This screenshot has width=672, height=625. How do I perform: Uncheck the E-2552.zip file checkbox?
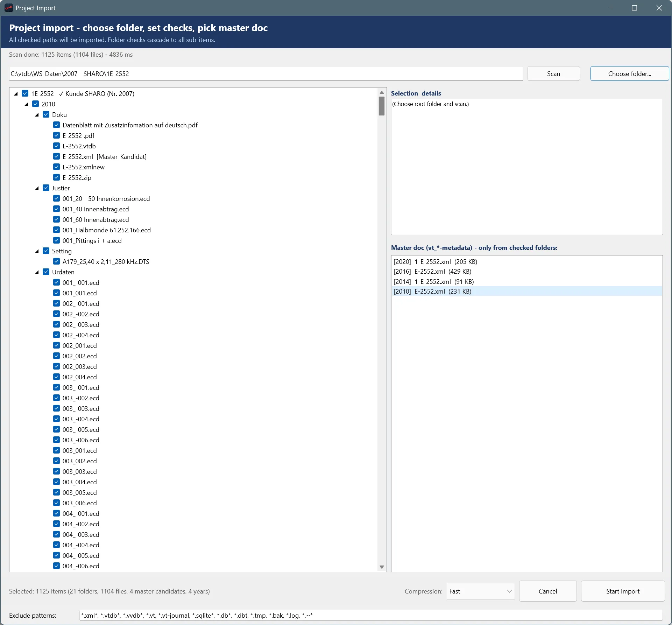coord(56,177)
